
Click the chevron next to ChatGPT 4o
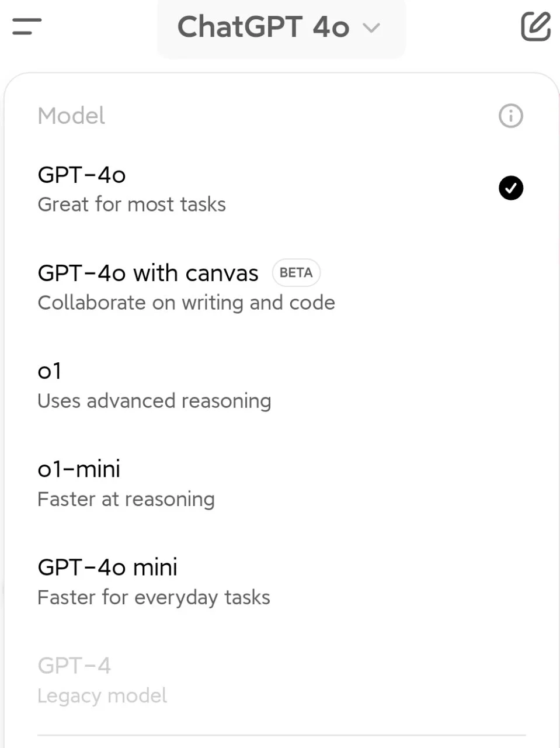coord(371,28)
